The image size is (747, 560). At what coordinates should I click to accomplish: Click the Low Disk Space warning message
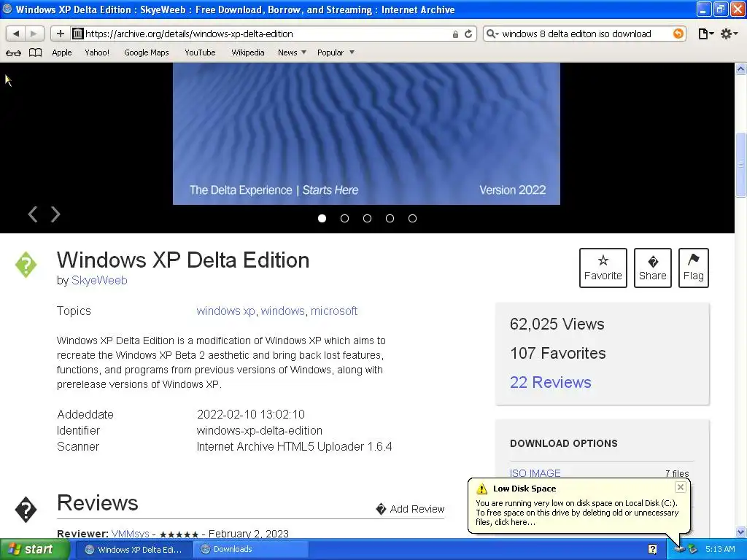click(577, 513)
